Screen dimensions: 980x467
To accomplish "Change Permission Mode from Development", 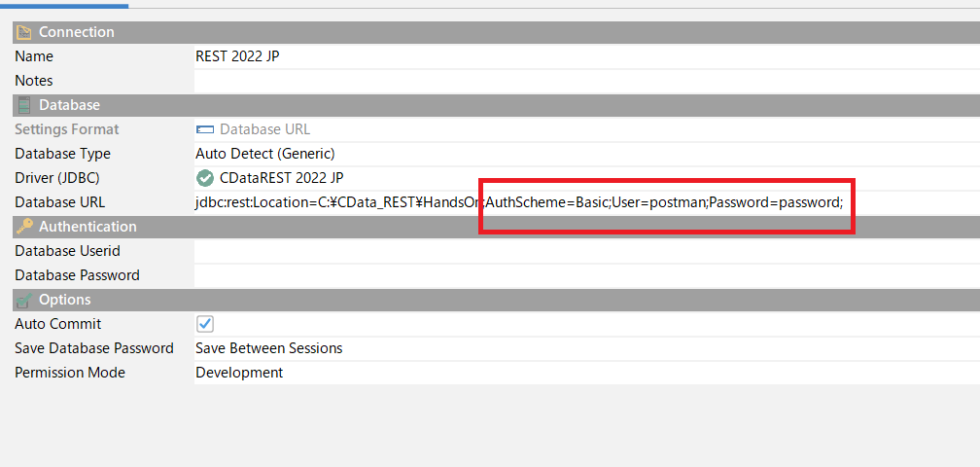I will [583, 373].
